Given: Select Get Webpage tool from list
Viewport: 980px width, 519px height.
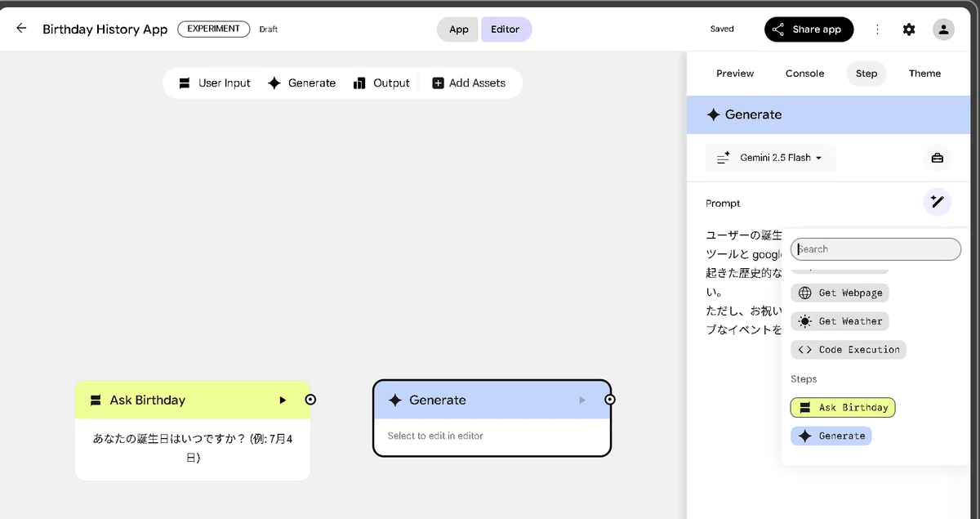Looking at the screenshot, I should click(x=840, y=293).
